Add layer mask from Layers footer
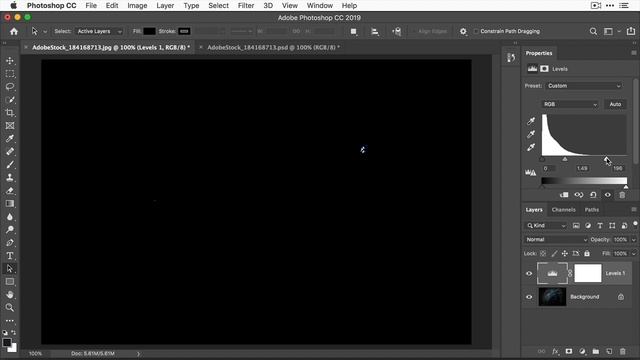The image size is (640, 360). (569, 351)
